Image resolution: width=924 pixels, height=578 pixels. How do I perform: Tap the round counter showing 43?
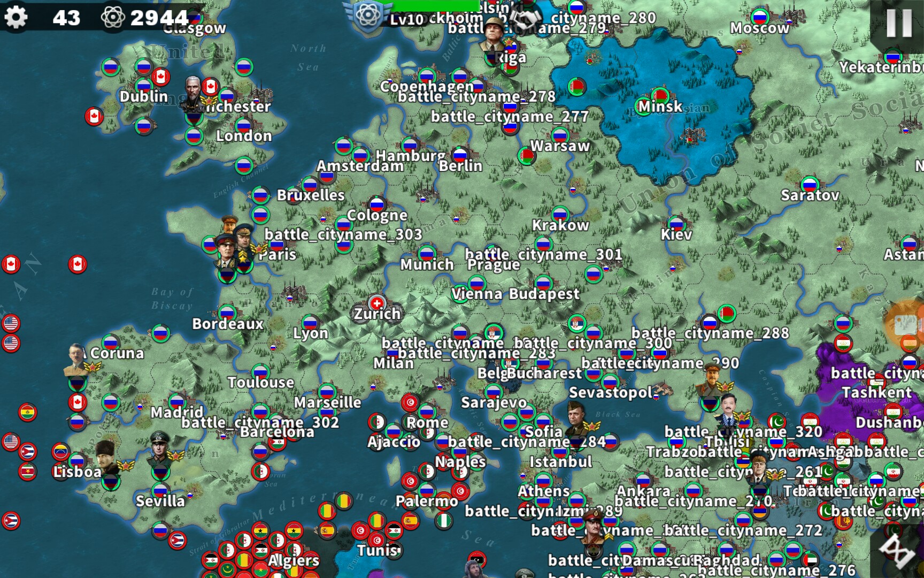[66, 18]
